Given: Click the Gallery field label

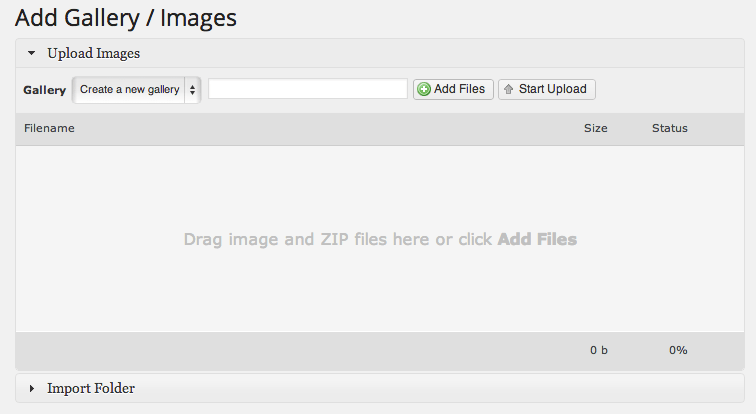Looking at the screenshot, I should click(x=45, y=90).
